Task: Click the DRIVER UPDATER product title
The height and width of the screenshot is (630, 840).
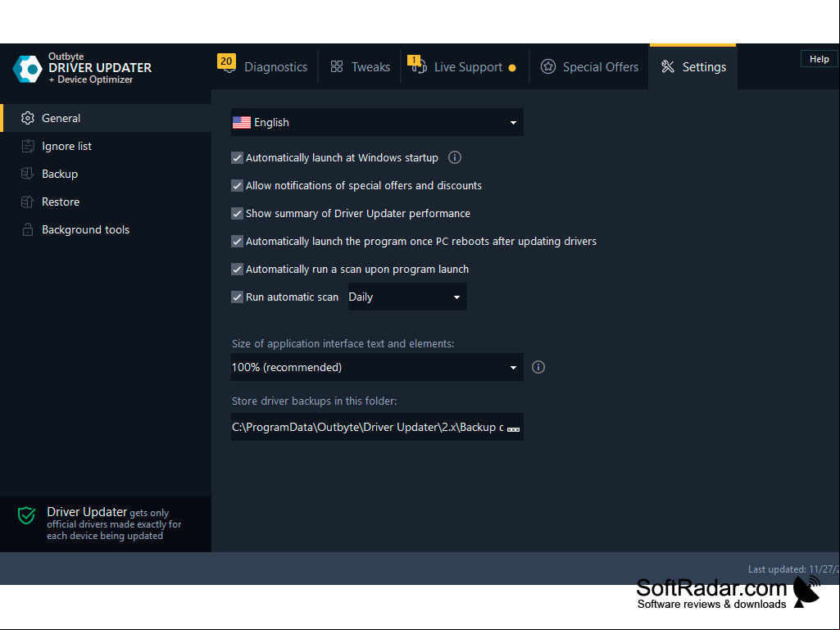Action: 100,67
